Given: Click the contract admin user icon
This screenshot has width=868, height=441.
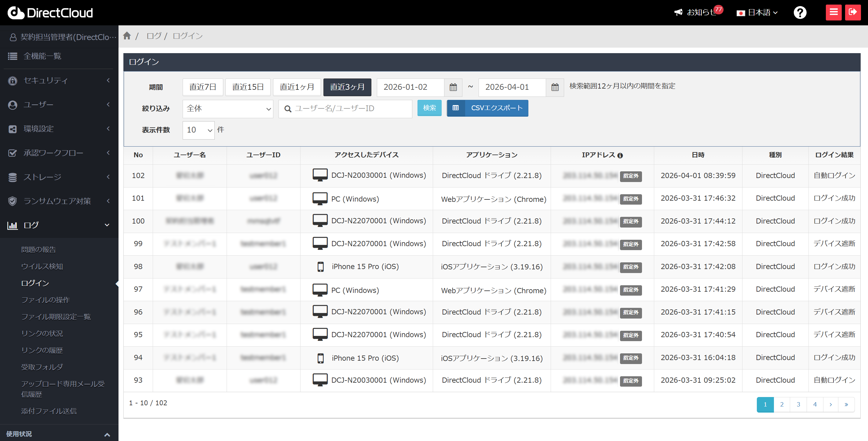Looking at the screenshot, I should click(13, 37).
